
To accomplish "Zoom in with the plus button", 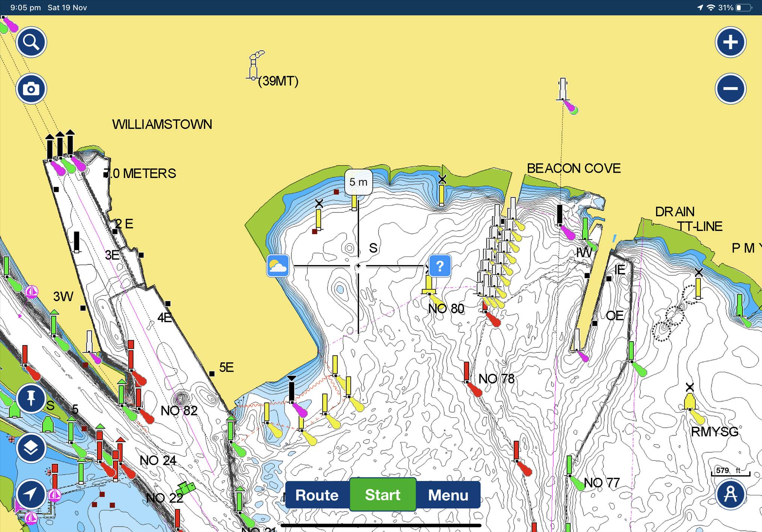I will click(730, 42).
